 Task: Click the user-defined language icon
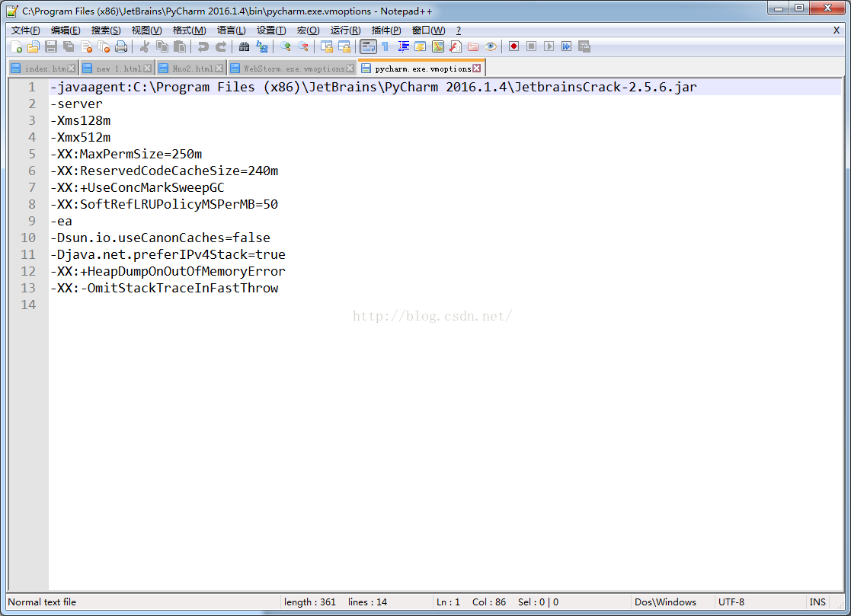[421, 47]
